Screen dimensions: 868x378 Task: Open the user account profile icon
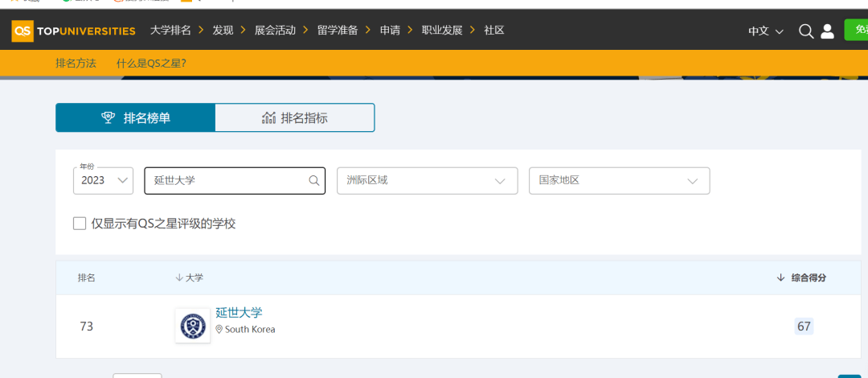click(827, 31)
